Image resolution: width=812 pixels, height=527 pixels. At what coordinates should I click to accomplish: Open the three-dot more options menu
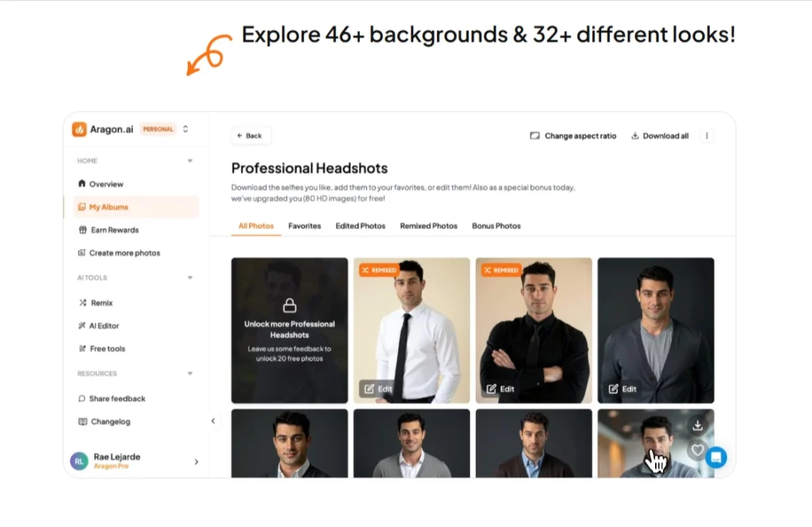pos(707,136)
